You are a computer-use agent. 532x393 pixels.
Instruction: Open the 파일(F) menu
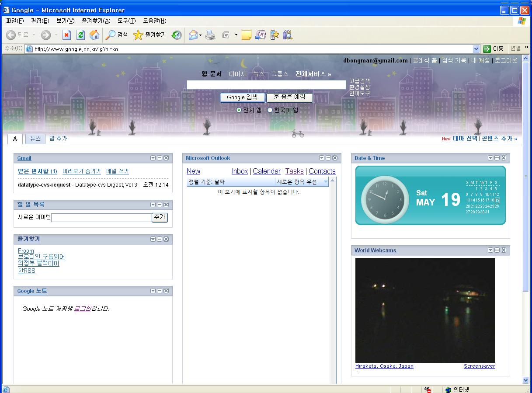pyautogui.click(x=15, y=21)
